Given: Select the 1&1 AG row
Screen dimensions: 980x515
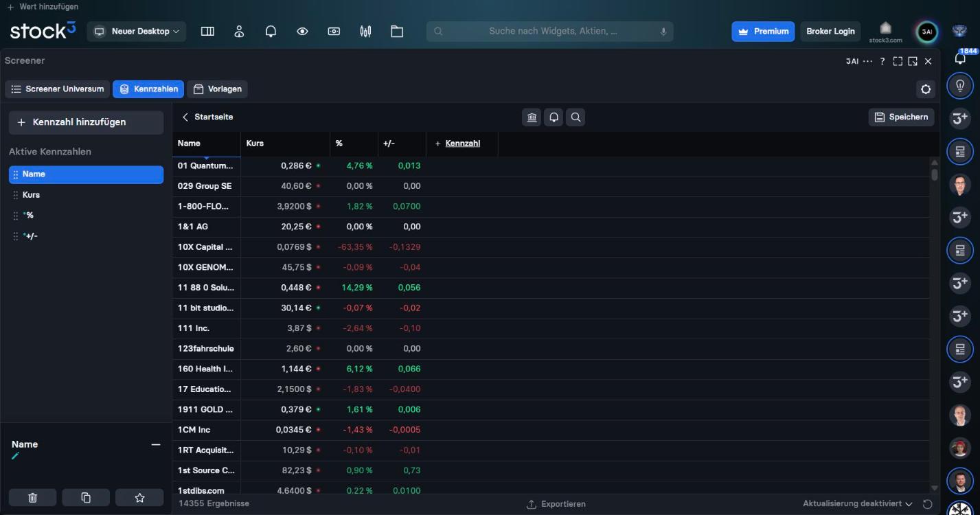Looking at the screenshot, I should point(551,227).
